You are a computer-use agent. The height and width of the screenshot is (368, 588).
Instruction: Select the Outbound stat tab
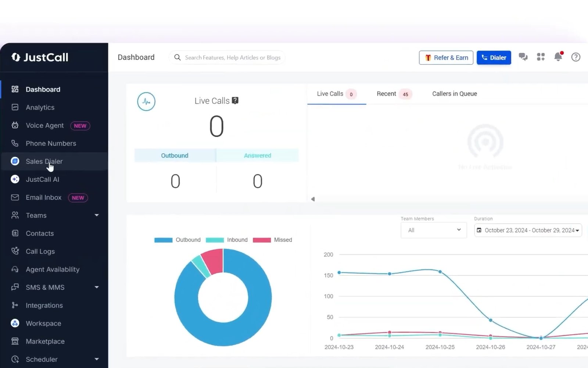coord(175,155)
